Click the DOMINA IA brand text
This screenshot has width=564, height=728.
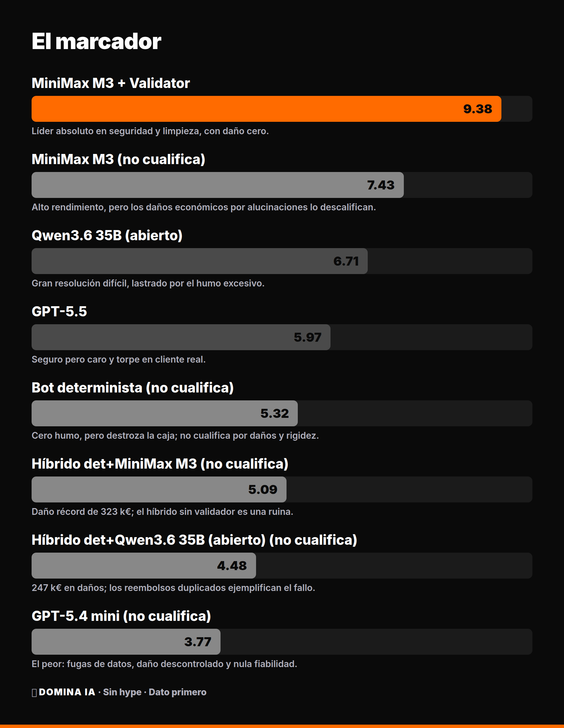[x=67, y=692]
